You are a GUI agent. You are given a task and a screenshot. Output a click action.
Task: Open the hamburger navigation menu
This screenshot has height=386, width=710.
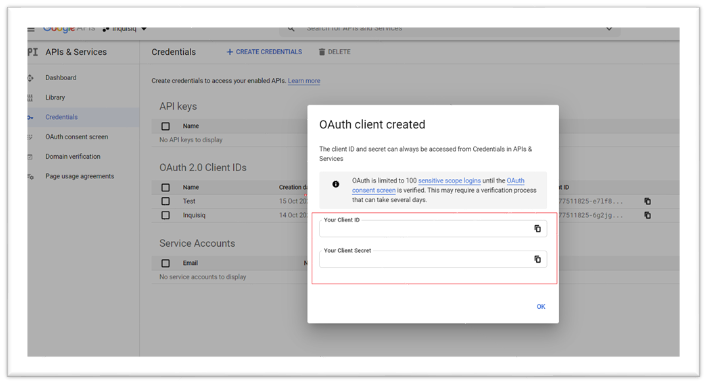pyautogui.click(x=31, y=29)
